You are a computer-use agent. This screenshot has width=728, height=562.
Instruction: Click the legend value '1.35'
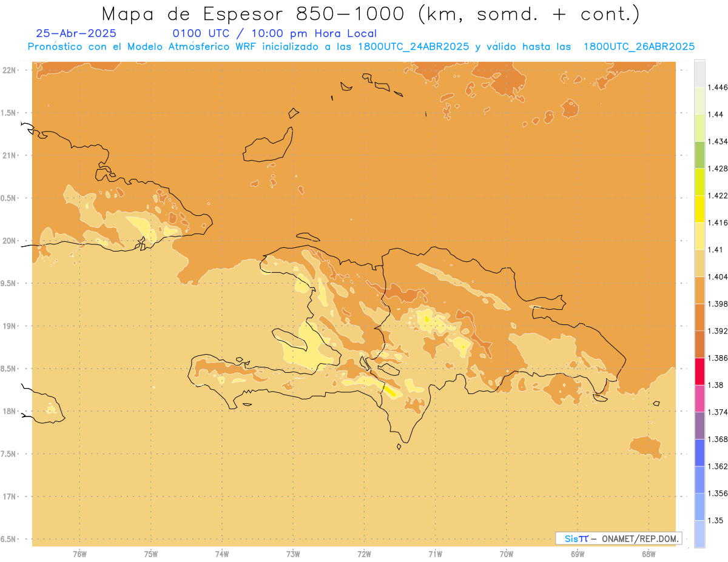click(715, 521)
